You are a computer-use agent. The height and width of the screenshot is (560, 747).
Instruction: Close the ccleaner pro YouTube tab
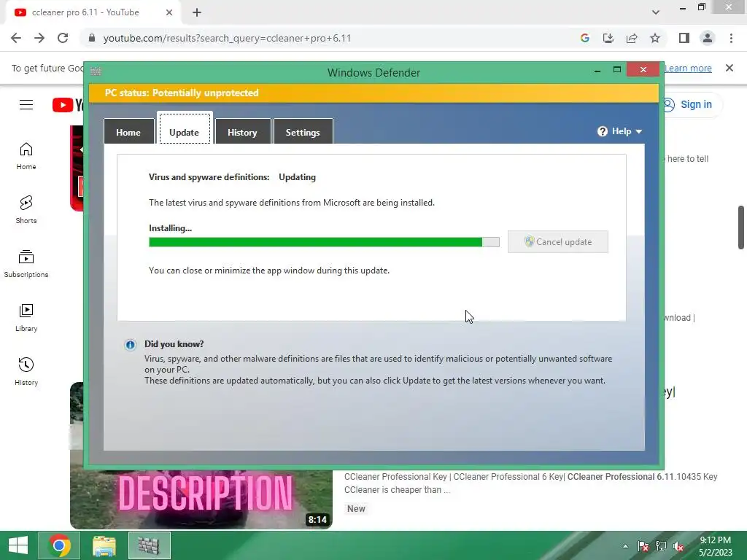point(169,12)
